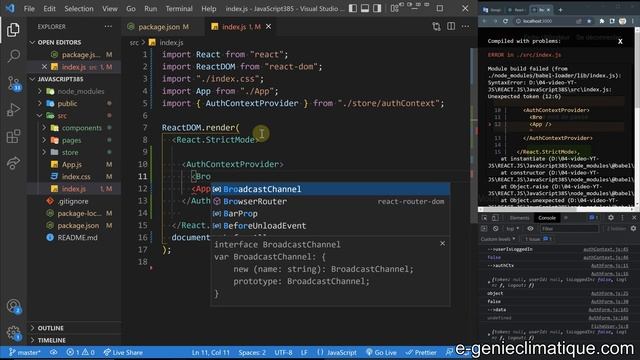Select BrowserRouter suggestion from autocomplete
This screenshot has width=640, height=360.
tap(331, 201)
